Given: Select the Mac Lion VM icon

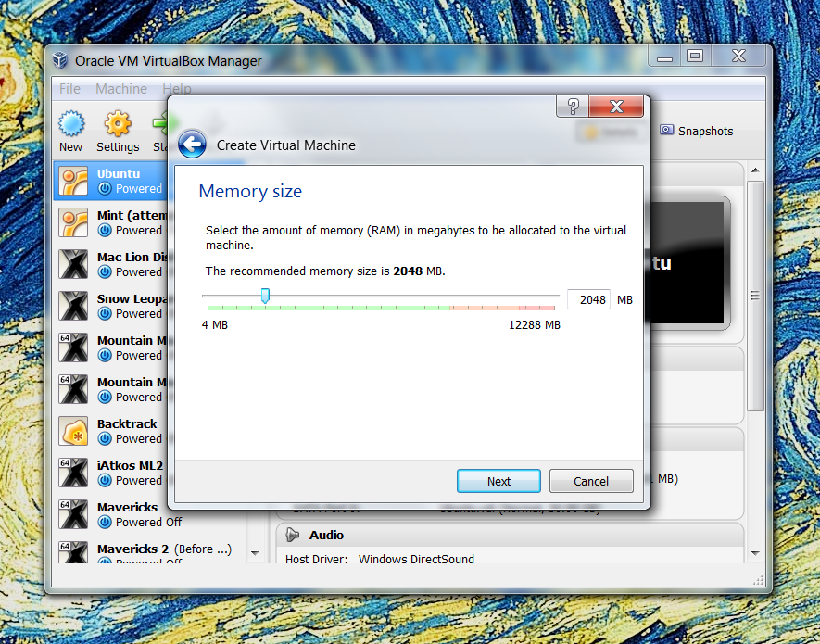Looking at the screenshot, I should 73,264.
